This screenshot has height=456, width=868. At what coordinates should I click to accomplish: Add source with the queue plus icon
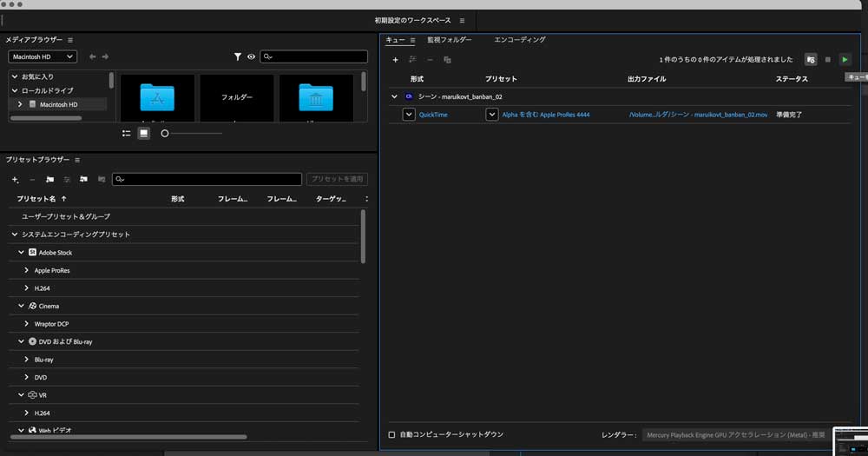pos(395,60)
